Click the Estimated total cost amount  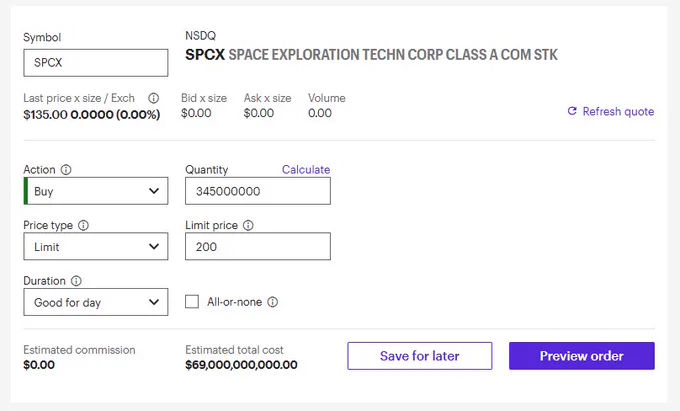pyautogui.click(x=241, y=365)
